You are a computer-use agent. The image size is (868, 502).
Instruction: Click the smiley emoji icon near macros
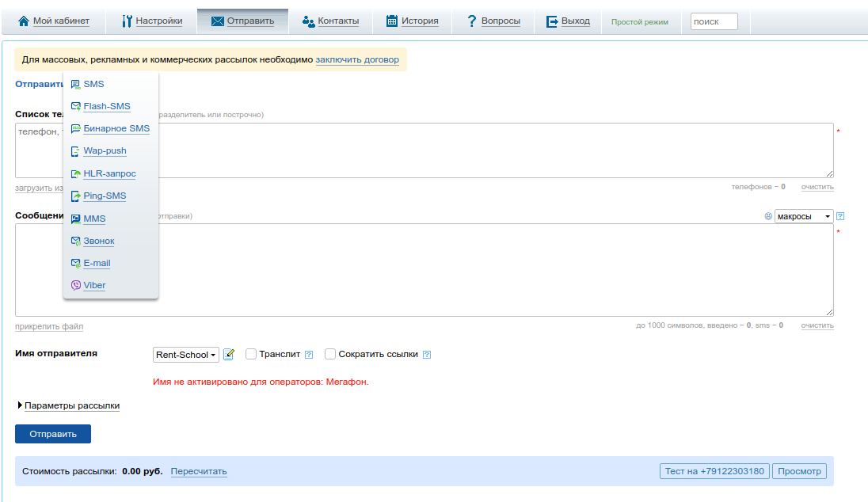tap(768, 216)
